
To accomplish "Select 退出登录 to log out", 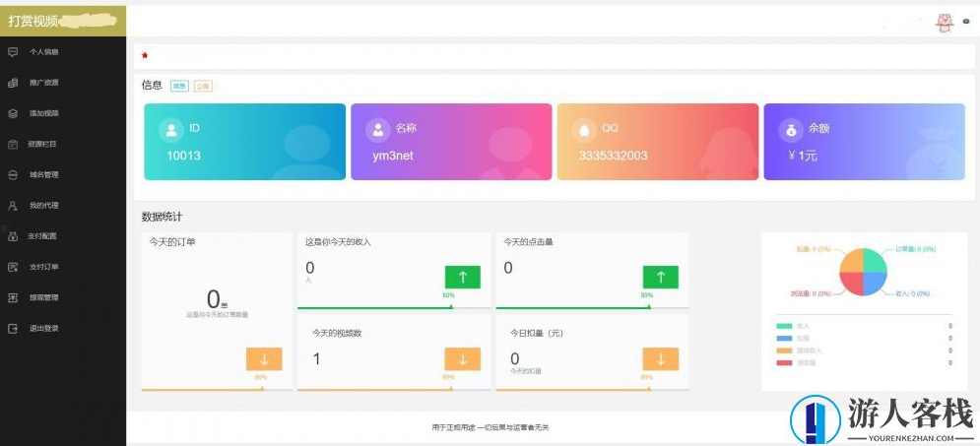I will click(63, 329).
